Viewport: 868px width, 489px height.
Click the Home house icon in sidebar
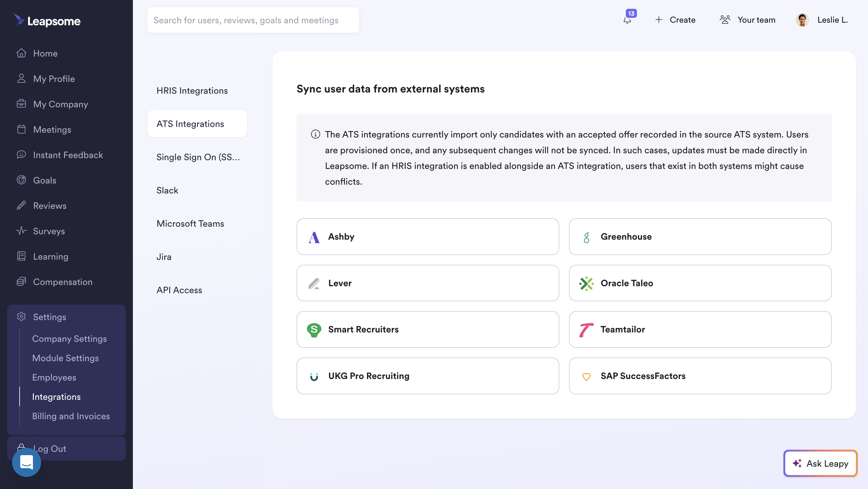21,53
